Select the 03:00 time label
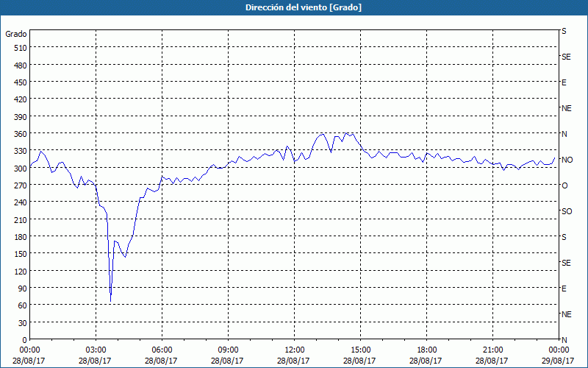Screen dimensions: 588x368 96,350
